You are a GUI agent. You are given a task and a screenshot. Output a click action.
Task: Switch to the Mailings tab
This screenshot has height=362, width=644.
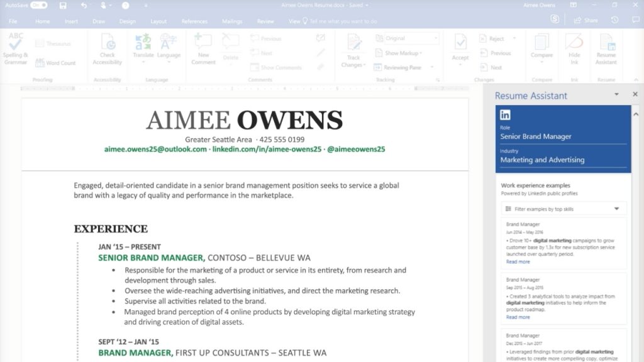pyautogui.click(x=232, y=21)
